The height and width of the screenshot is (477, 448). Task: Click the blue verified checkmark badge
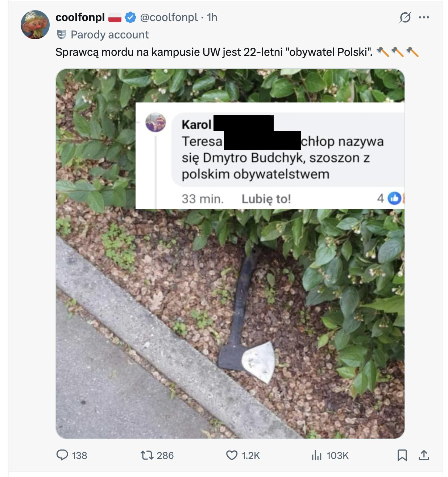pos(130,17)
